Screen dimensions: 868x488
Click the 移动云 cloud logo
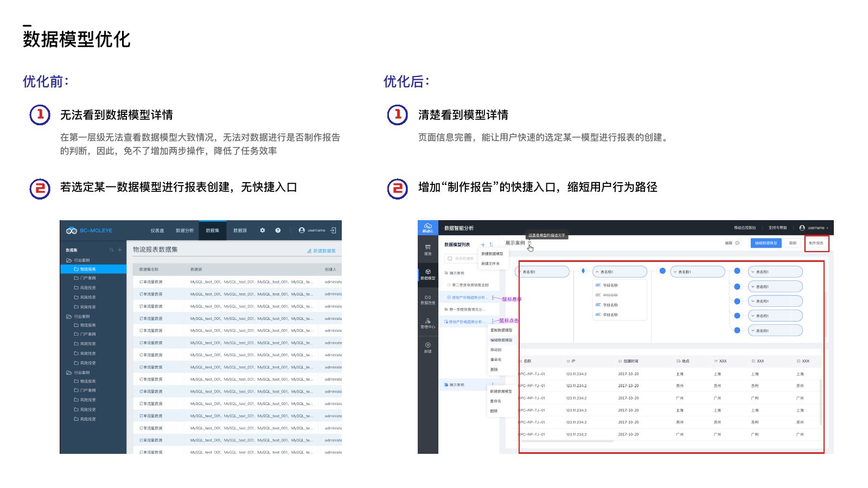point(427,228)
